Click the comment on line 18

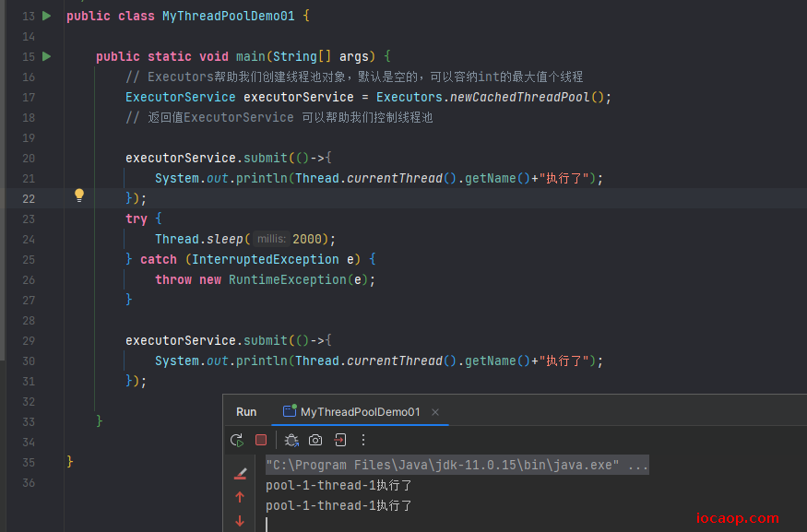[279, 118]
